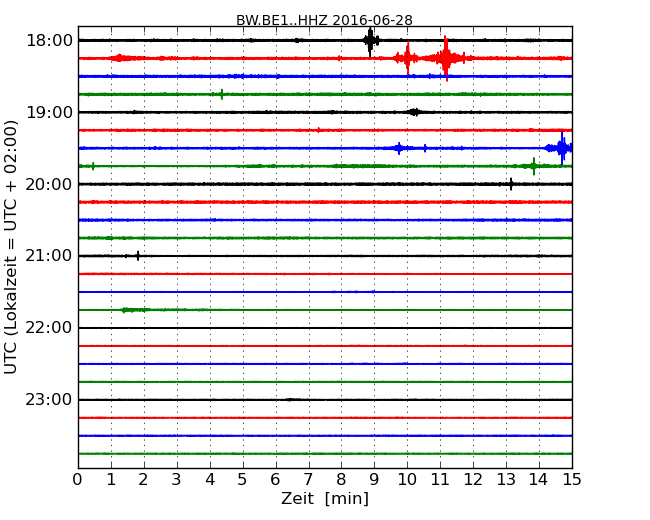
Task: Select the "21:00" time tick label
Action: point(49,256)
